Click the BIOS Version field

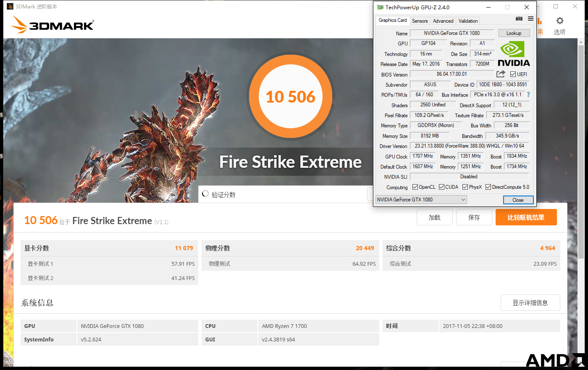(451, 74)
